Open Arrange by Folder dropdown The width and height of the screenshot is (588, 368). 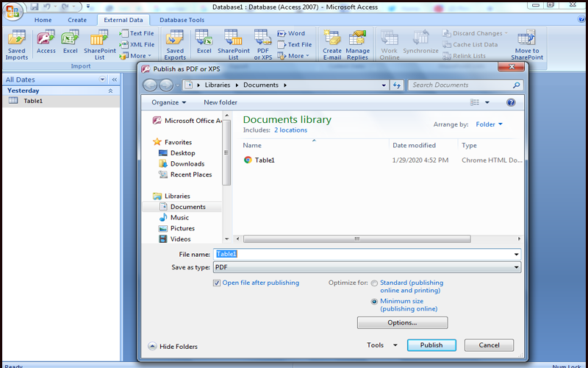[489, 124]
